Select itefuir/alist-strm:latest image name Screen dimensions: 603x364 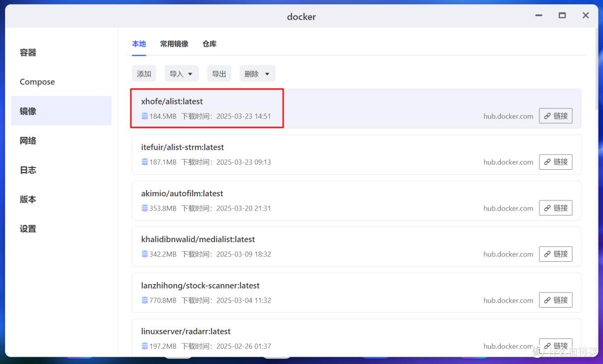pos(182,147)
